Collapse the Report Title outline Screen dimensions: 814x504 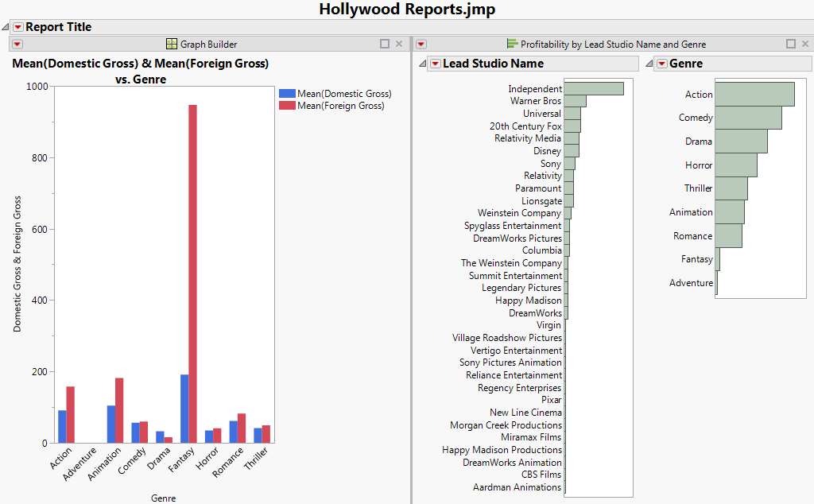6,27
